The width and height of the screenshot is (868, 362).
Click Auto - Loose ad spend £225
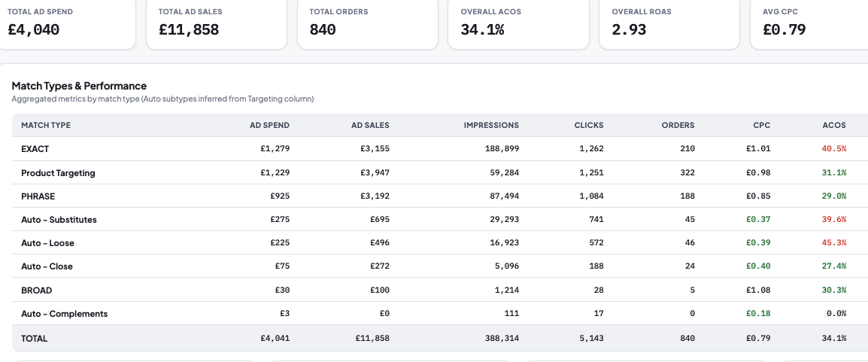[280, 243]
